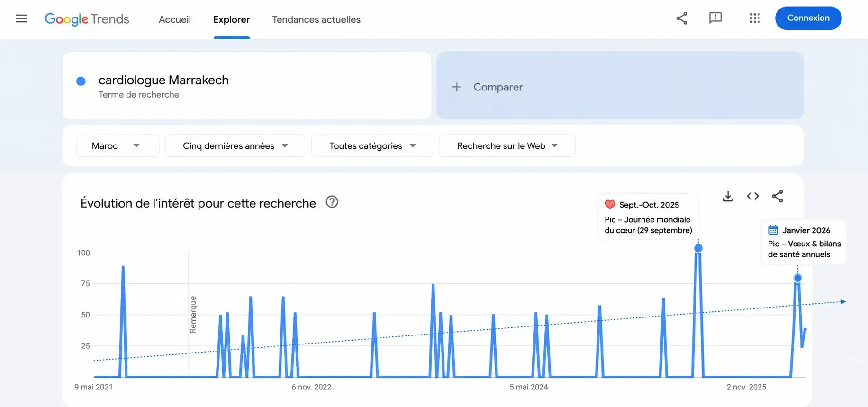
Task: Open help icon beside Évolution de l'intérêt
Action: pos(332,202)
